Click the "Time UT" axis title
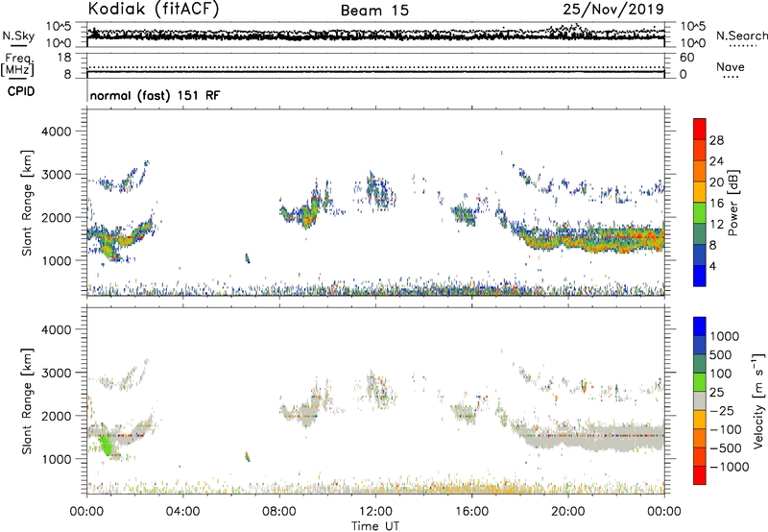 [x=375, y=526]
